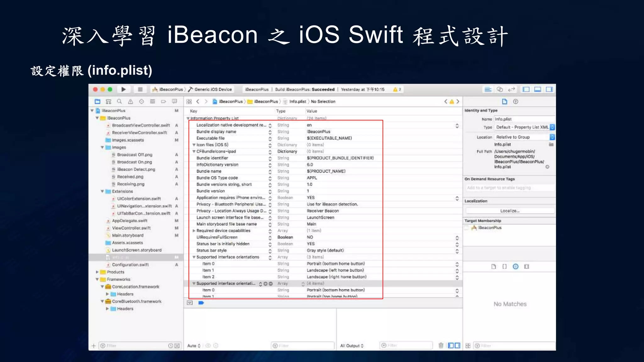
Task: Open the Debug navigator icon
Action: [153, 101]
